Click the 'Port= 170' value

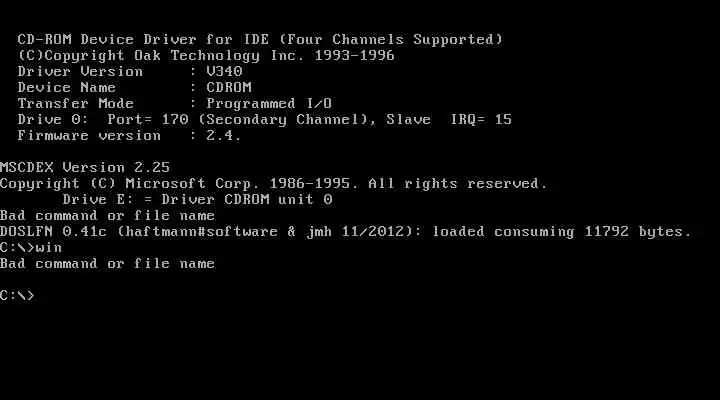click(x=148, y=119)
